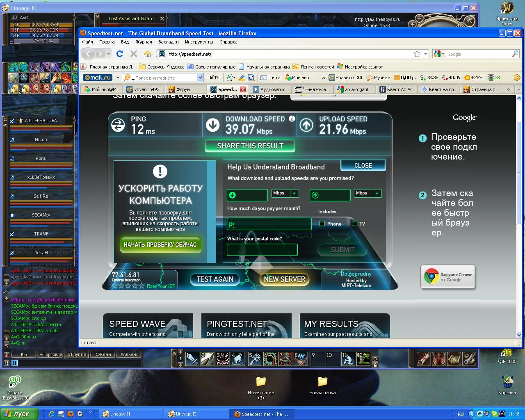Click the Firefox reload icon

coord(120,54)
